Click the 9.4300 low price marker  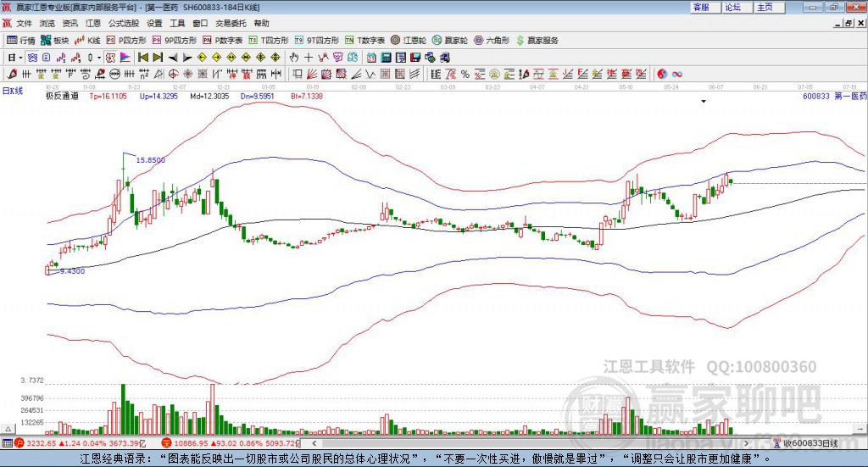[73, 271]
